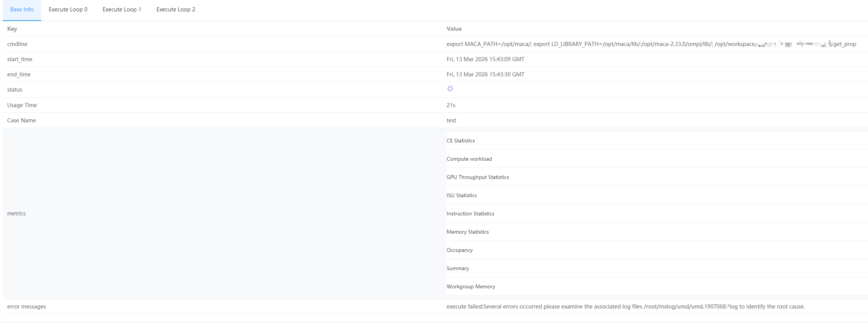Click the execute failed error message text
Image resolution: width=868 pixels, height=329 pixels.
(625, 307)
